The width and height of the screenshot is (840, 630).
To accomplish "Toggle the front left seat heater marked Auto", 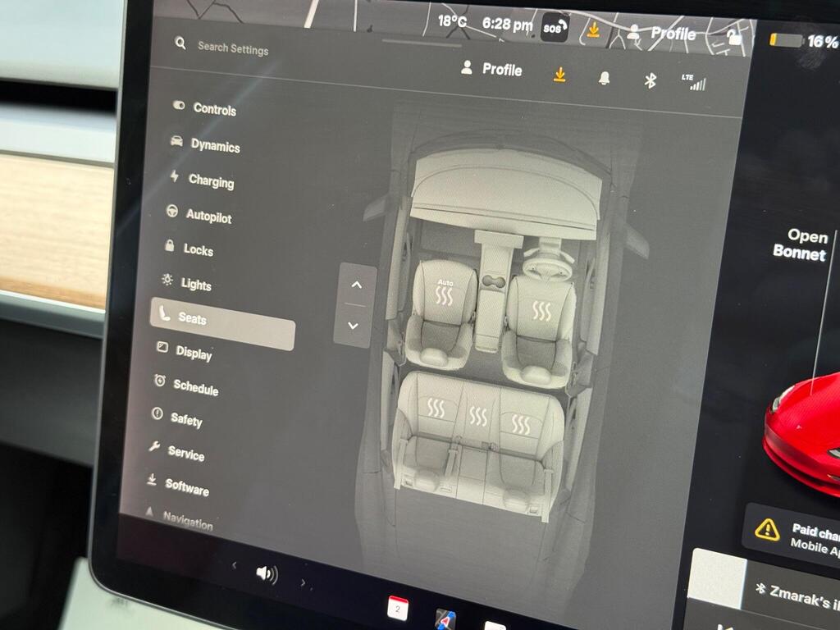I will click(444, 293).
